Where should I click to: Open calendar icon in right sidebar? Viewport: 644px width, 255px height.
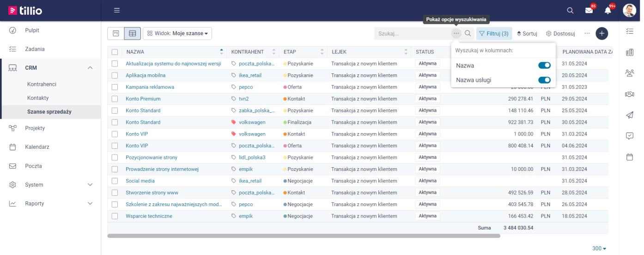[629, 157]
